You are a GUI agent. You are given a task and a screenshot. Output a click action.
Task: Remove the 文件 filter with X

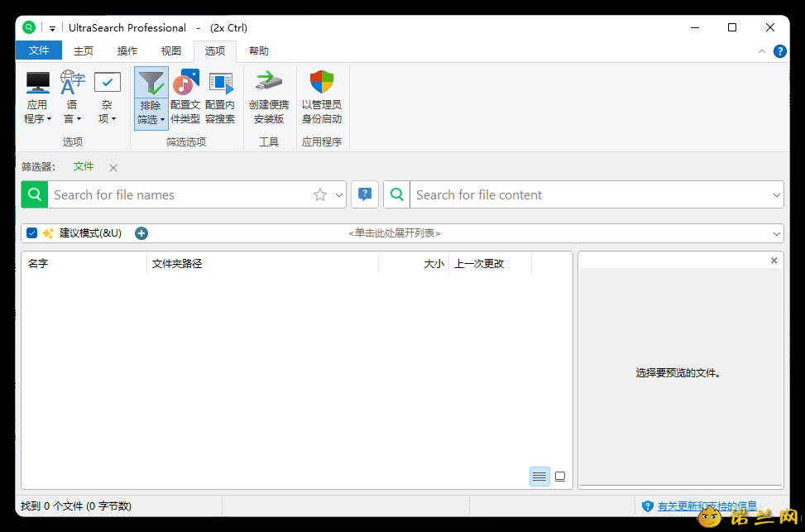pos(113,167)
